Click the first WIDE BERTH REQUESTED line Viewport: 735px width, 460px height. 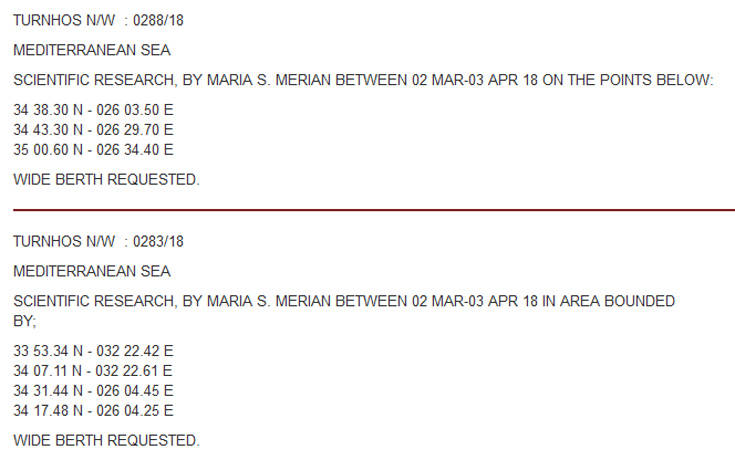pyautogui.click(x=106, y=179)
